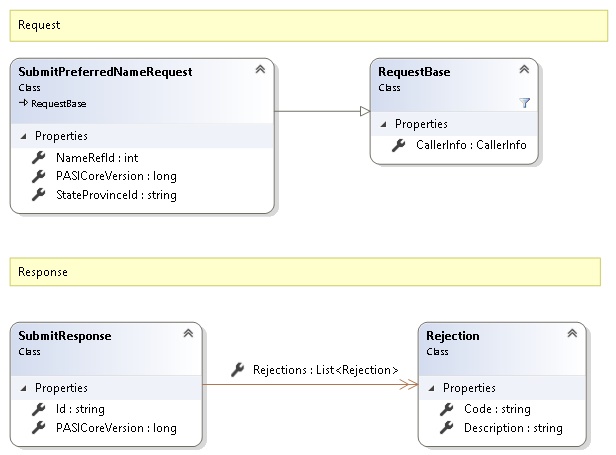Click wrench icon next to StateProvinceId
Viewport: 616px width, 455px height.
pyautogui.click(x=40, y=195)
